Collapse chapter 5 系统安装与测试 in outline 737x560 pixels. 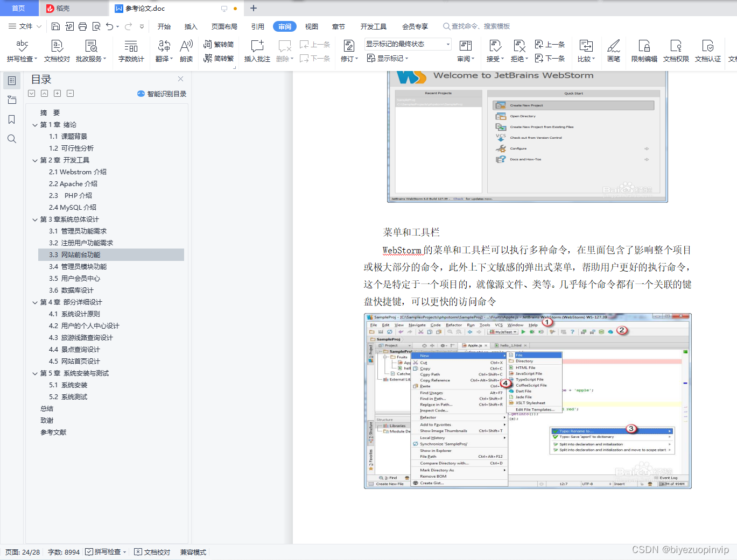tap(35, 373)
